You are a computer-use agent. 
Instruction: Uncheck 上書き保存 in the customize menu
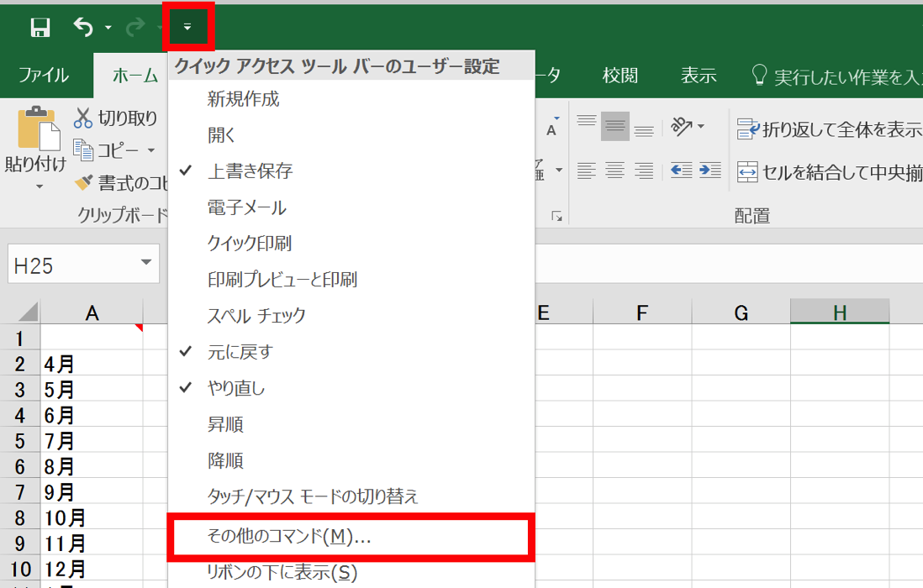click(250, 171)
